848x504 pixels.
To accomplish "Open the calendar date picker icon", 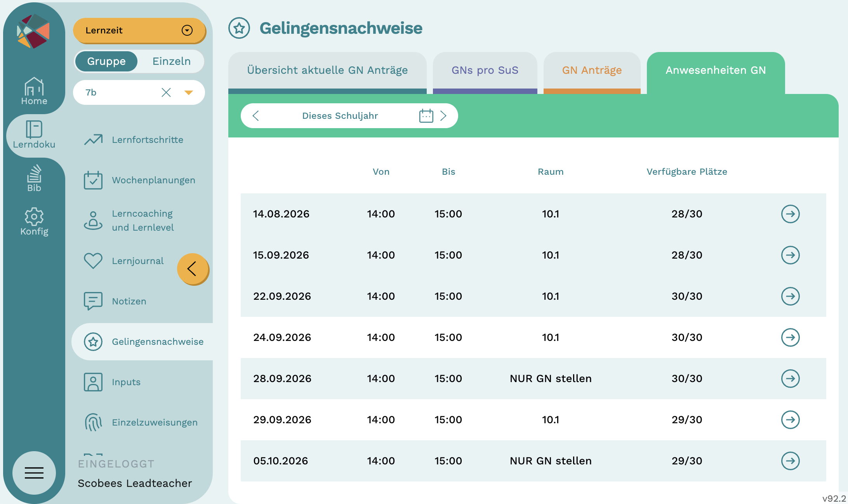I will (426, 116).
